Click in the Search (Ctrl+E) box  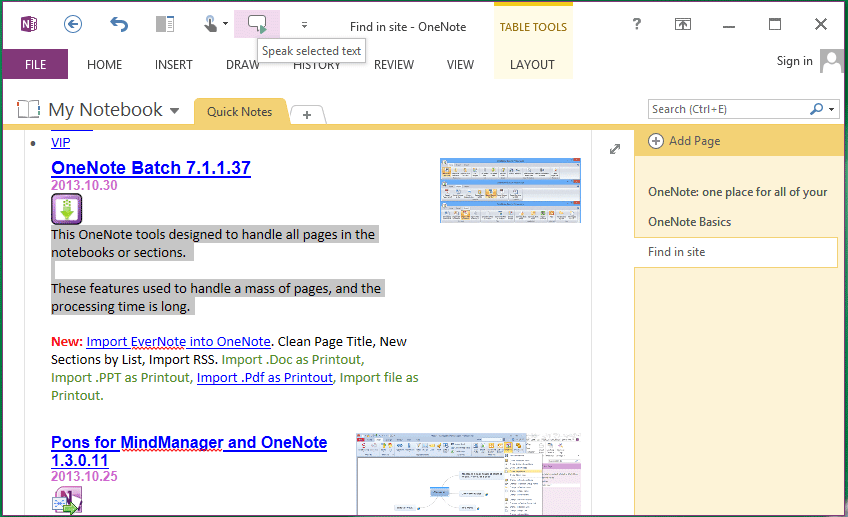728,109
